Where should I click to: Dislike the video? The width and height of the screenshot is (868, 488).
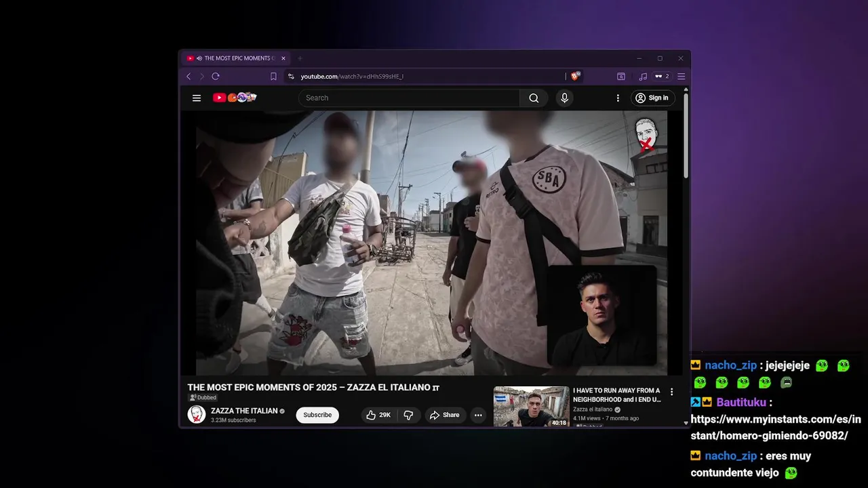click(408, 415)
